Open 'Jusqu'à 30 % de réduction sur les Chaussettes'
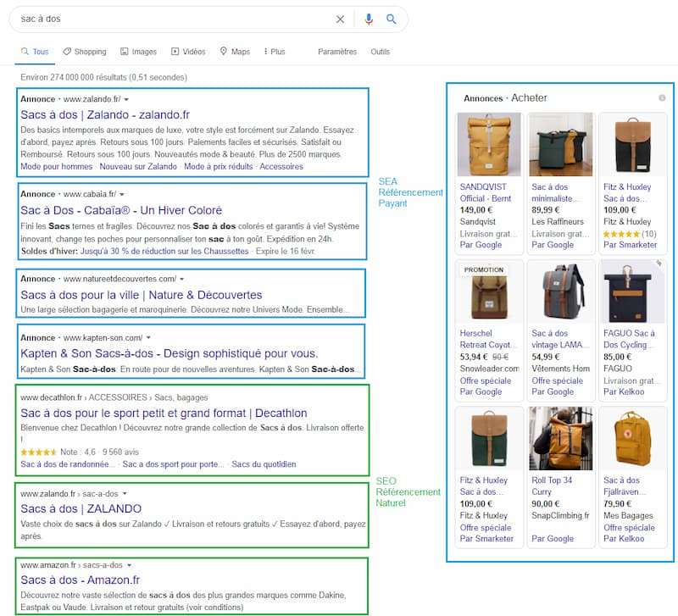This screenshot has width=678, height=616. point(164,251)
